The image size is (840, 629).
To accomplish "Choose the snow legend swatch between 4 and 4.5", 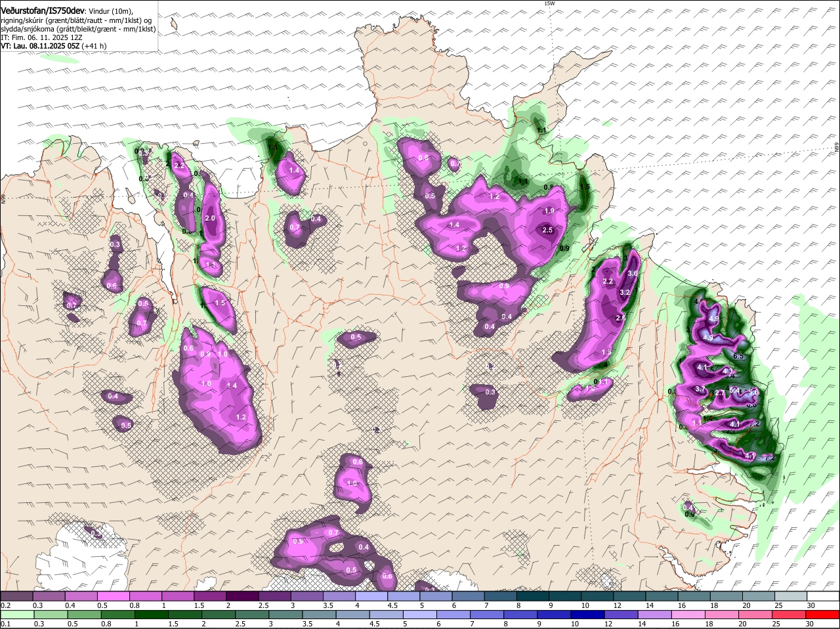I will (x=373, y=596).
